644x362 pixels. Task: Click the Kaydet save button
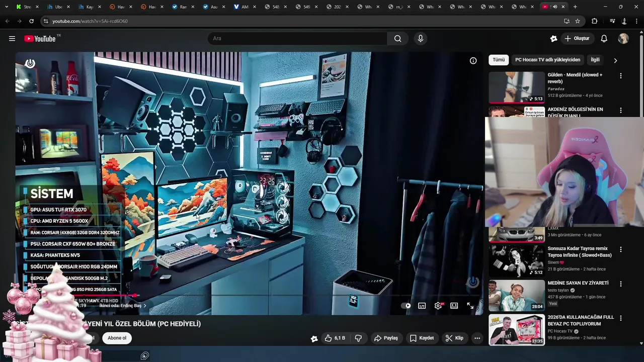422,338
